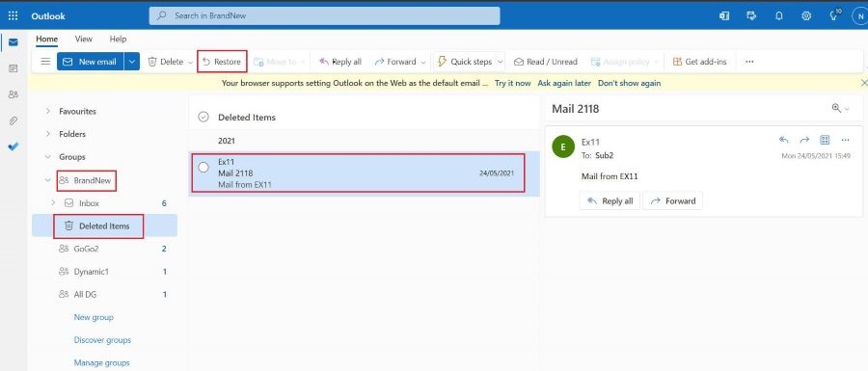The height and width of the screenshot is (371, 868).
Task: Expand the BrandNew Inbox folder
Action: coord(54,203)
